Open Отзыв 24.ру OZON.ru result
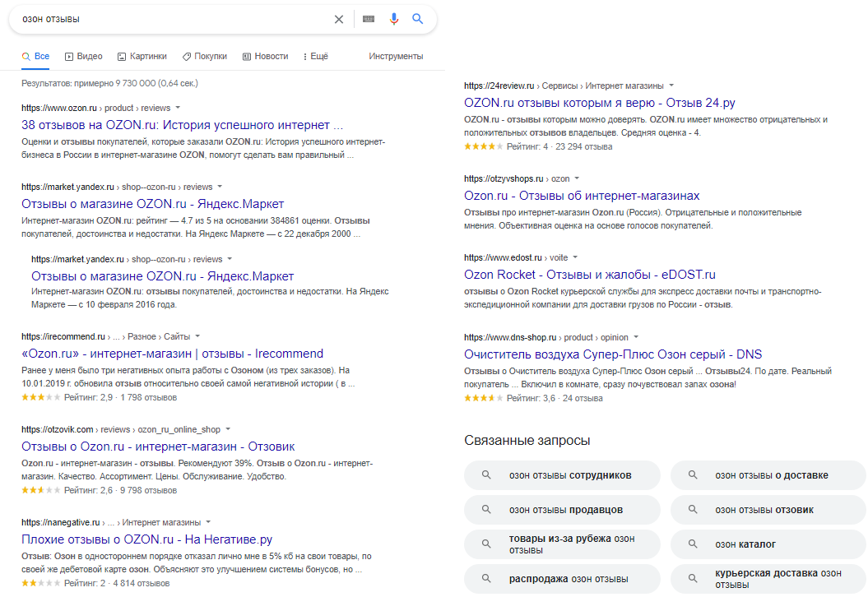 (x=600, y=103)
